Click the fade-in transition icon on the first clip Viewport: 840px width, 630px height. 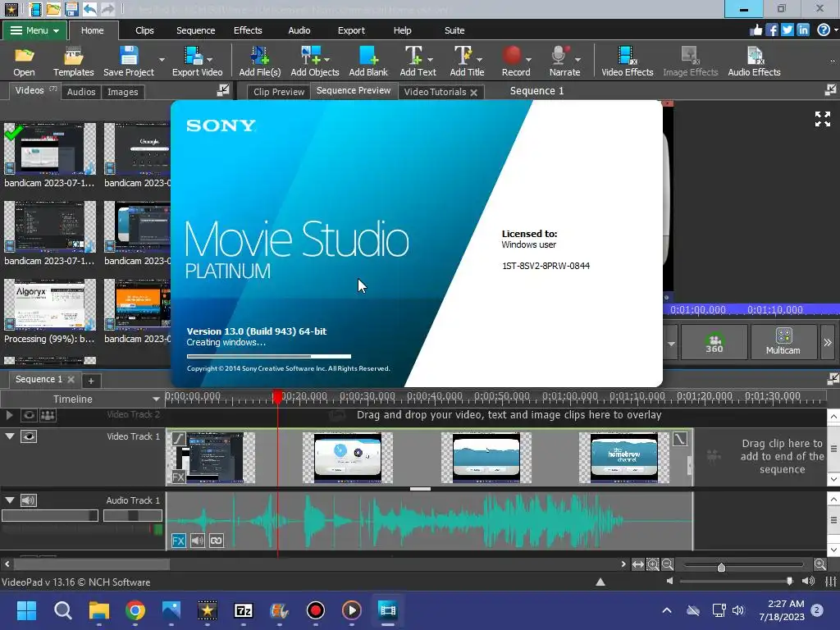pyautogui.click(x=178, y=440)
